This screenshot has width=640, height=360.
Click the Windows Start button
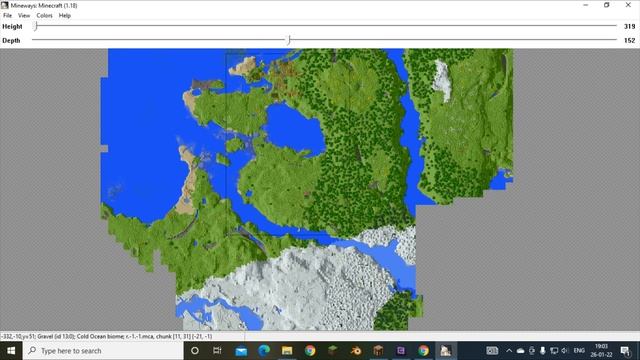coord(11,351)
